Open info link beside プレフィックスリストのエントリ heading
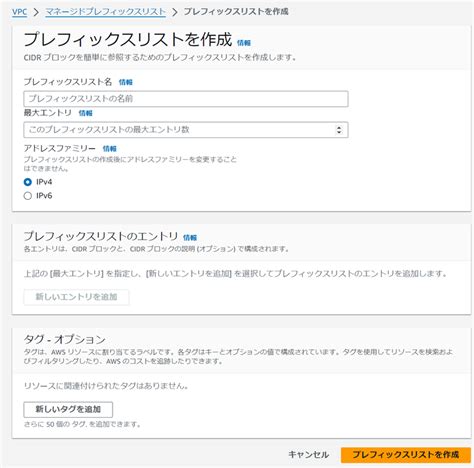Screen dimensions: 474x468 pyautogui.click(x=190, y=238)
